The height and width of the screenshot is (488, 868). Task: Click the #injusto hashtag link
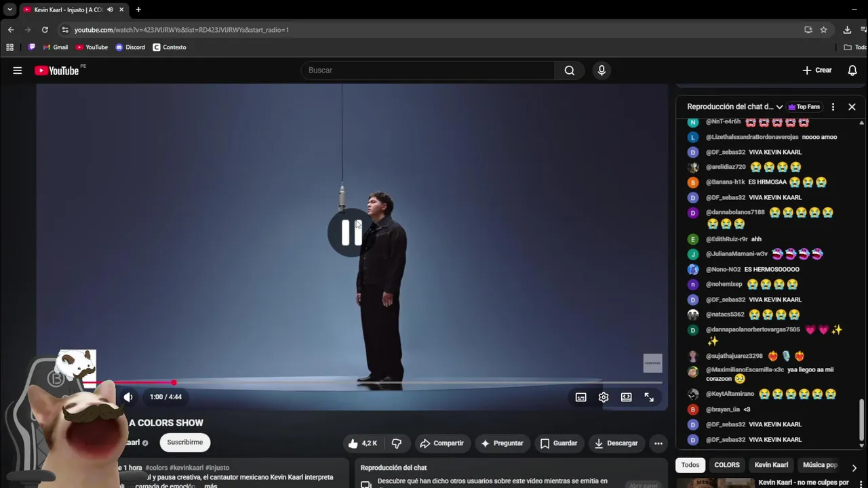[218, 468]
